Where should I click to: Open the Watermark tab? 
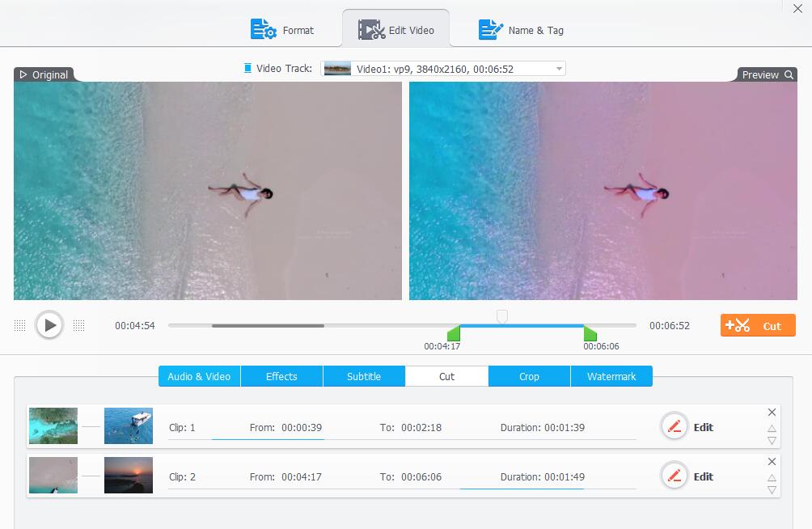[x=611, y=376]
